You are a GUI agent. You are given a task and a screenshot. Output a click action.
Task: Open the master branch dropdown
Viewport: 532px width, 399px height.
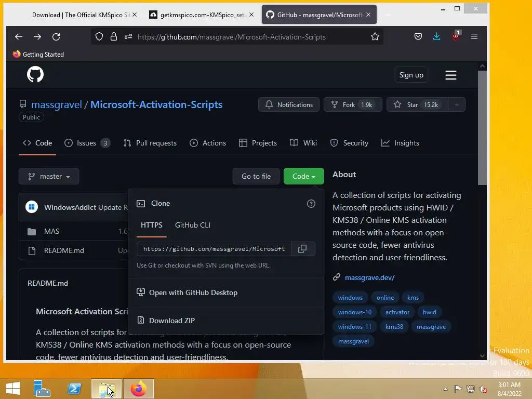[x=49, y=176]
